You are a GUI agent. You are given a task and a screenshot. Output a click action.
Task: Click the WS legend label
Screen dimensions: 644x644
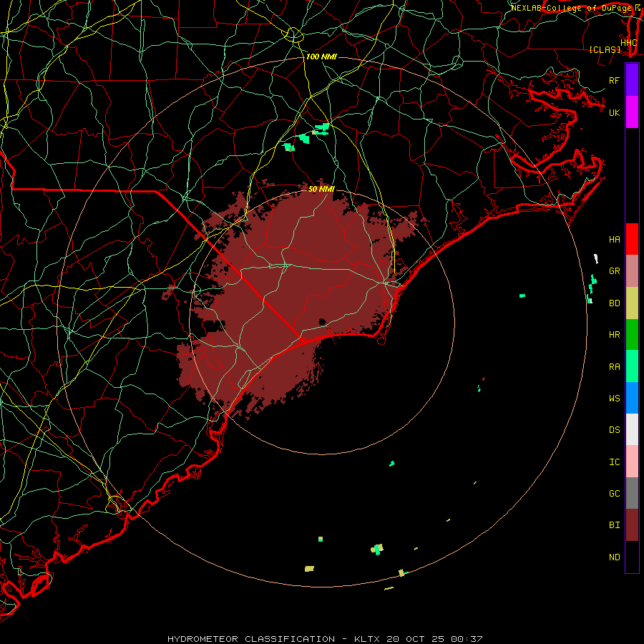[x=614, y=399]
